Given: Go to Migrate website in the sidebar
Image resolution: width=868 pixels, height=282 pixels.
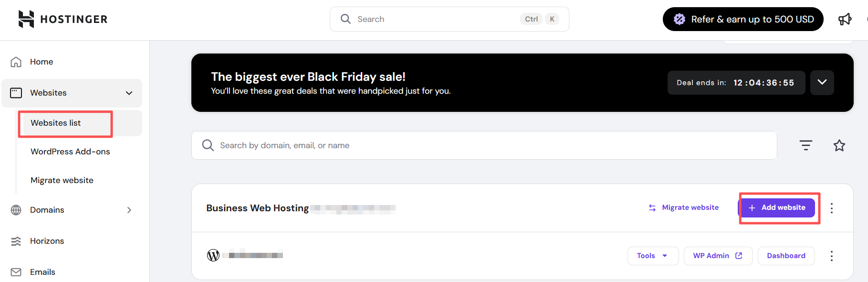Looking at the screenshot, I should [62, 180].
